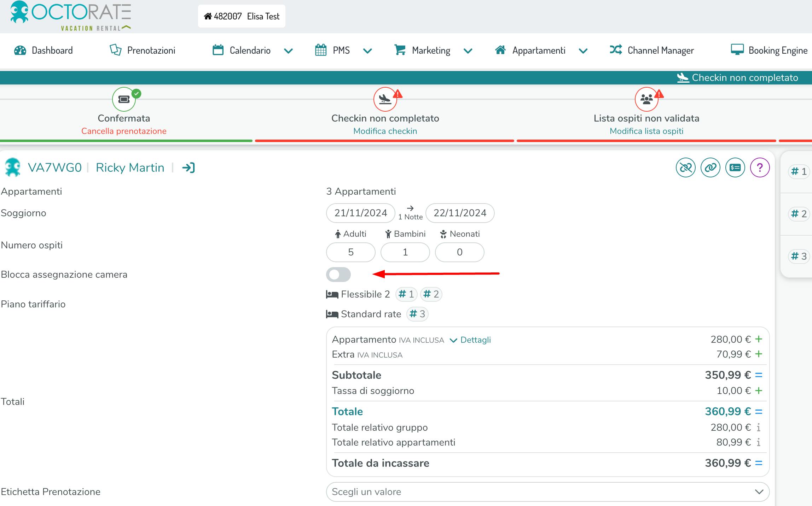This screenshot has width=812, height=506.
Task: Expand the Calendario menu chevron
Action: 288,51
